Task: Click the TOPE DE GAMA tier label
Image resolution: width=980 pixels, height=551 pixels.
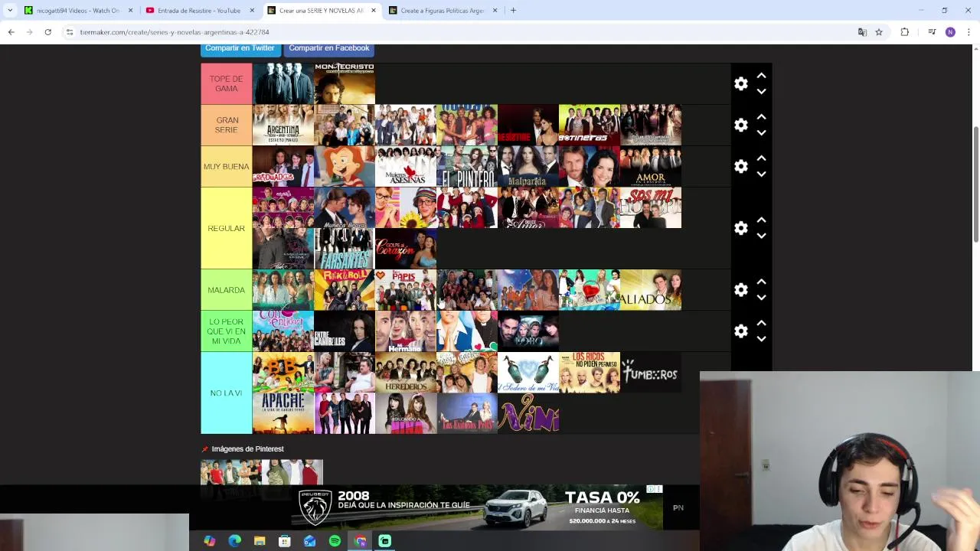Action: (x=227, y=83)
